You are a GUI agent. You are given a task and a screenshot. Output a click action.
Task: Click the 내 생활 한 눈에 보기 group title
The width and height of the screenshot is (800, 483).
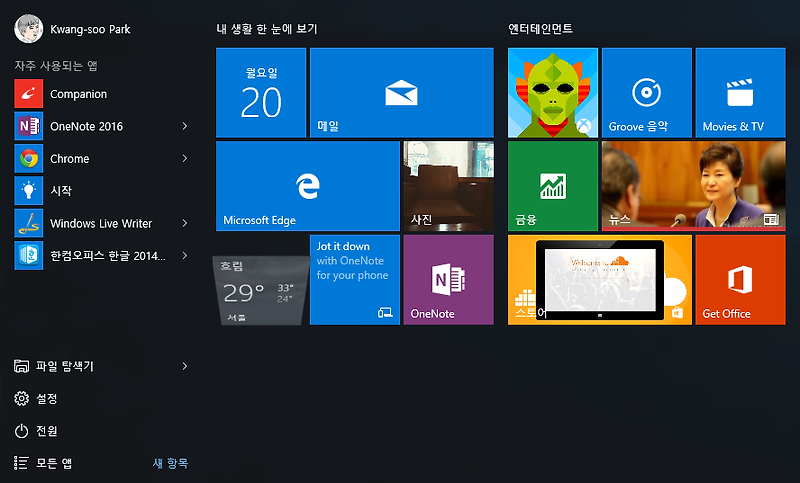coord(267,29)
